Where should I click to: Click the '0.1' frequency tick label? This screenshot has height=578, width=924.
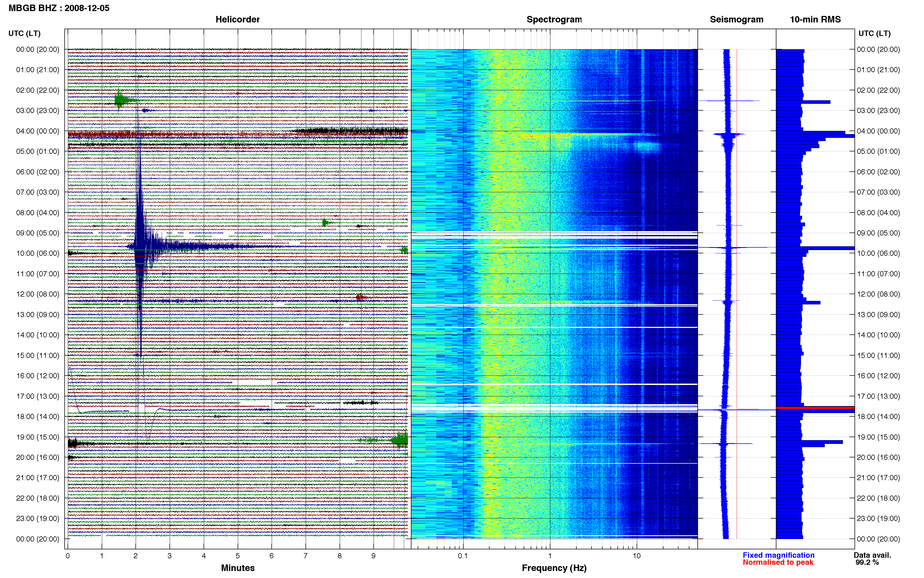(463, 556)
